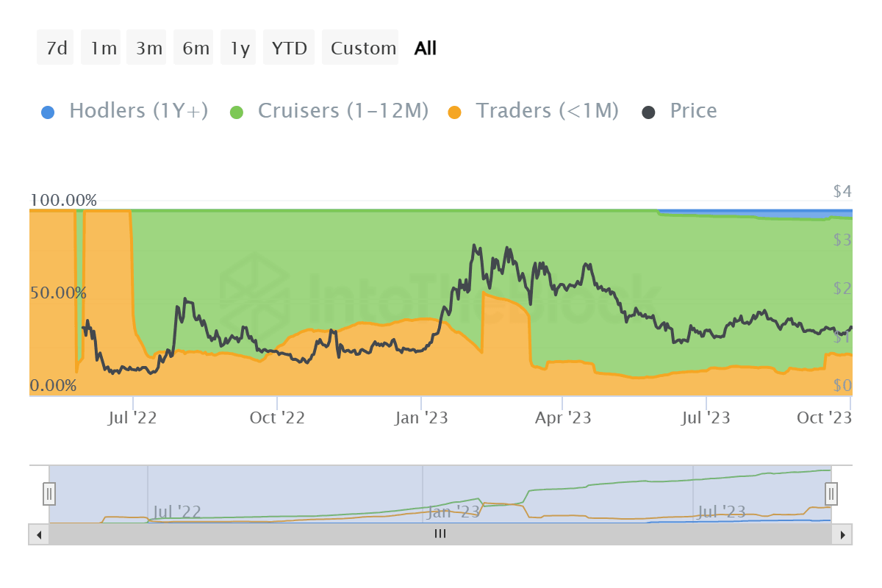Hide the Traders (<1M) series

point(547,111)
